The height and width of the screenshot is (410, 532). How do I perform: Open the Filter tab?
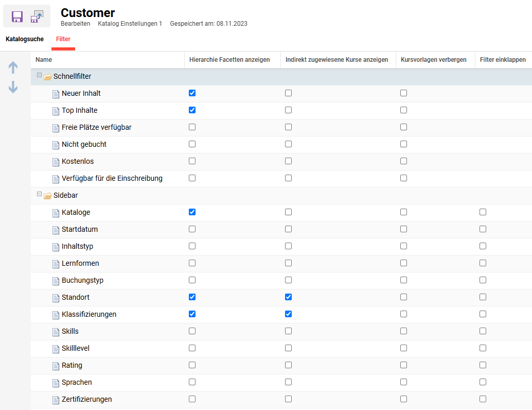pyautogui.click(x=63, y=39)
